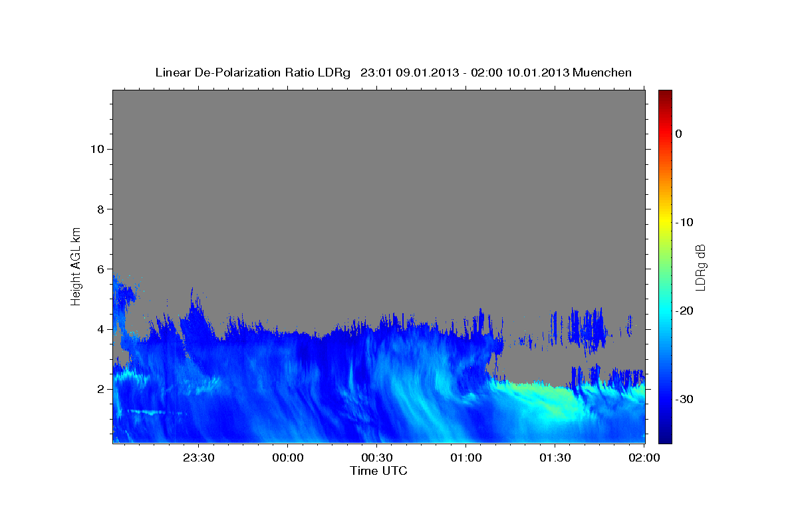The height and width of the screenshot is (532, 798).
Task: Click the colorbar value '-30'
Action: click(683, 399)
